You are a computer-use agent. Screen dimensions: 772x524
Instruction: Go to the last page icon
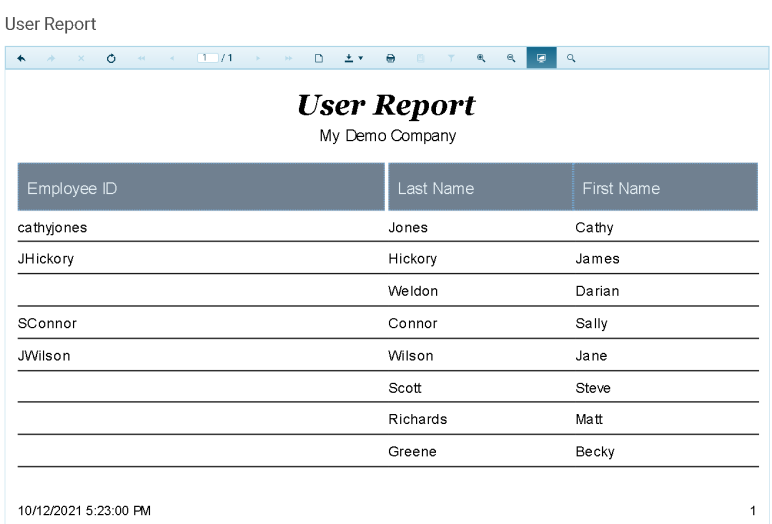(289, 58)
